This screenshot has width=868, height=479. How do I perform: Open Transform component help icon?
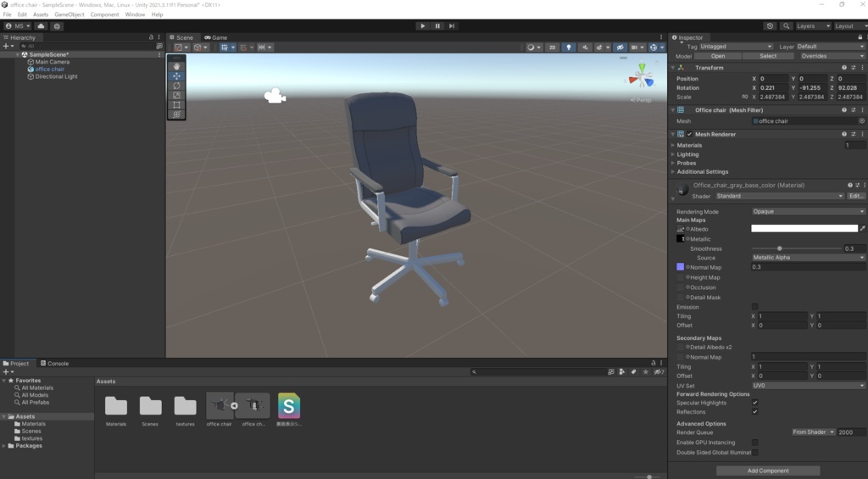(x=844, y=68)
